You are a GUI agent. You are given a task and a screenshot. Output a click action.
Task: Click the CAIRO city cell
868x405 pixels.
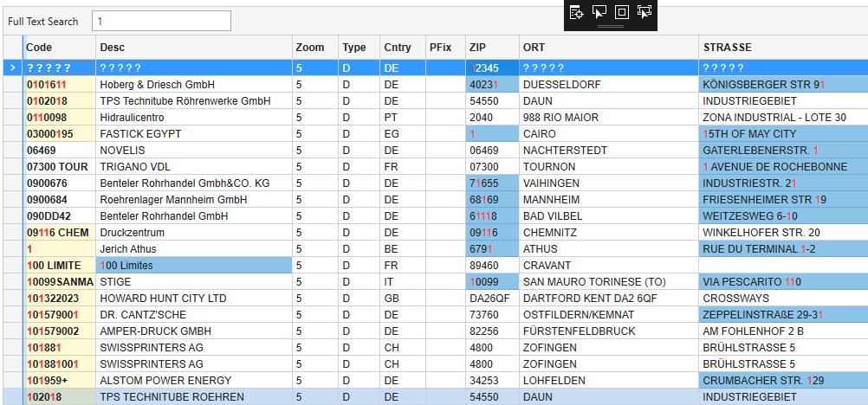[x=609, y=134]
